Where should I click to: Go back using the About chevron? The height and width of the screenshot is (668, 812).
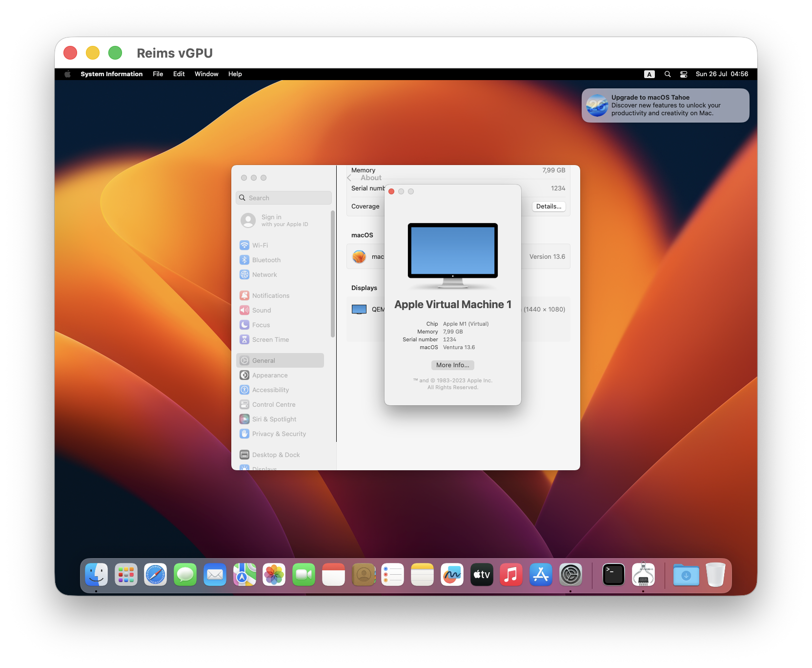349,178
